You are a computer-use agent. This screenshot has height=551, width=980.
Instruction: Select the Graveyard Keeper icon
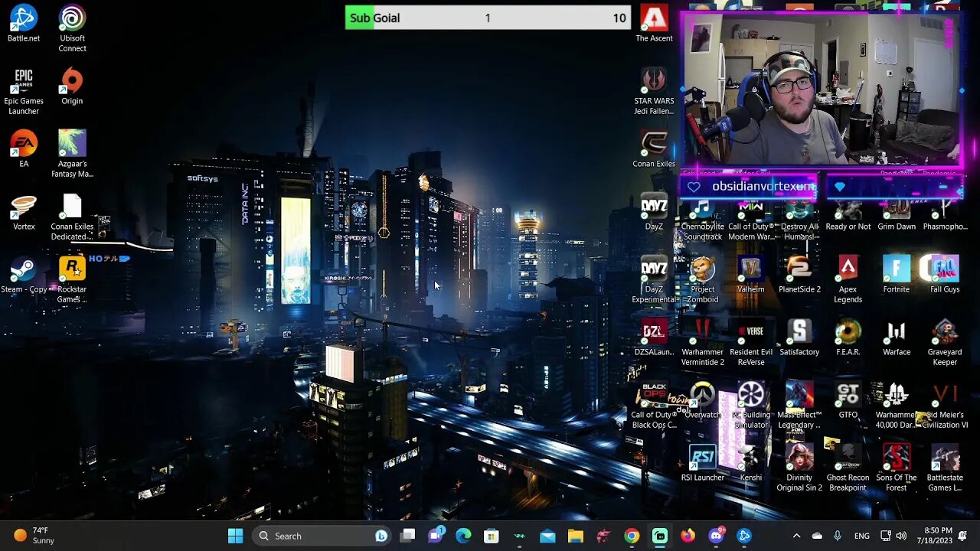point(945,343)
